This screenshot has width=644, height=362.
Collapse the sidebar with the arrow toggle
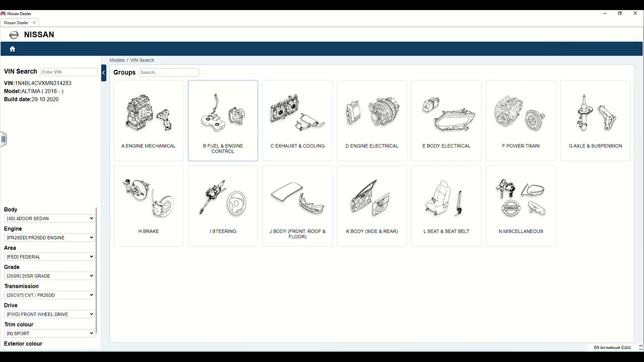pyautogui.click(x=104, y=73)
